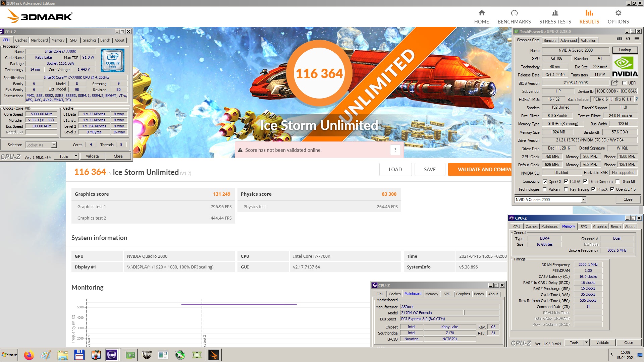The height and width of the screenshot is (362, 644).
Task: Click the NVIDIA logo in GPU-Z
Action: 625,66
